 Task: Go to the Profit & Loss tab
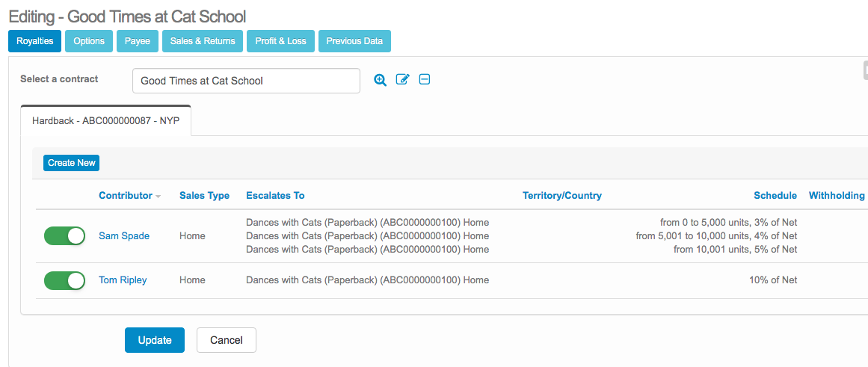[280, 41]
